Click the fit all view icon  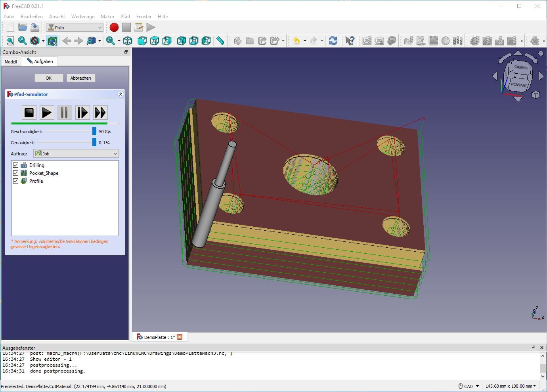(x=10, y=41)
